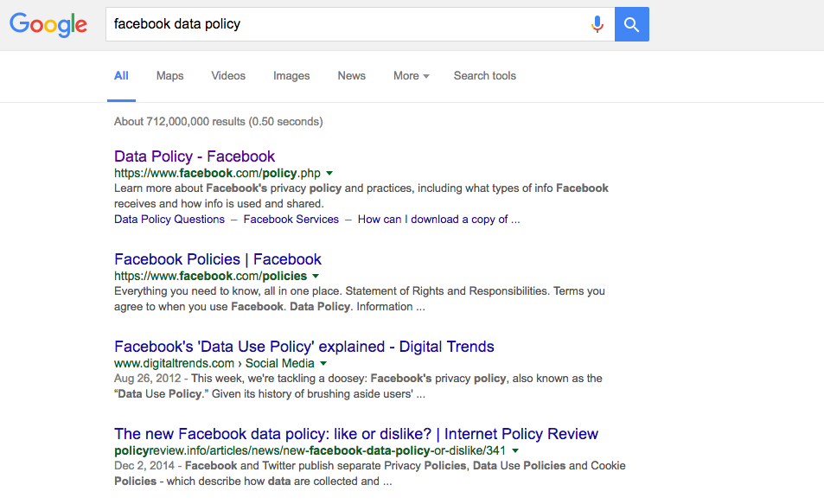Open Facebook Policies | Facebook result
This screenshot has width=824, height=504.
pos(218,259)
